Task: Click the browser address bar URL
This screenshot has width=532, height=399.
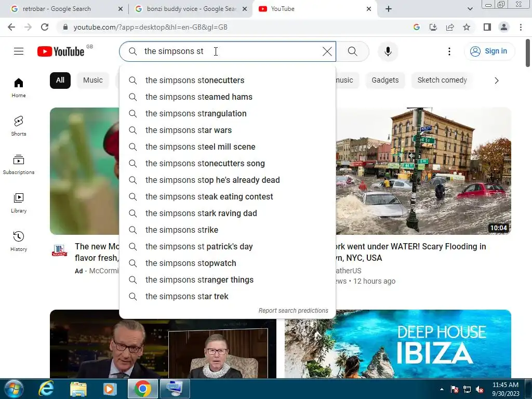Action: pos(150,27)
